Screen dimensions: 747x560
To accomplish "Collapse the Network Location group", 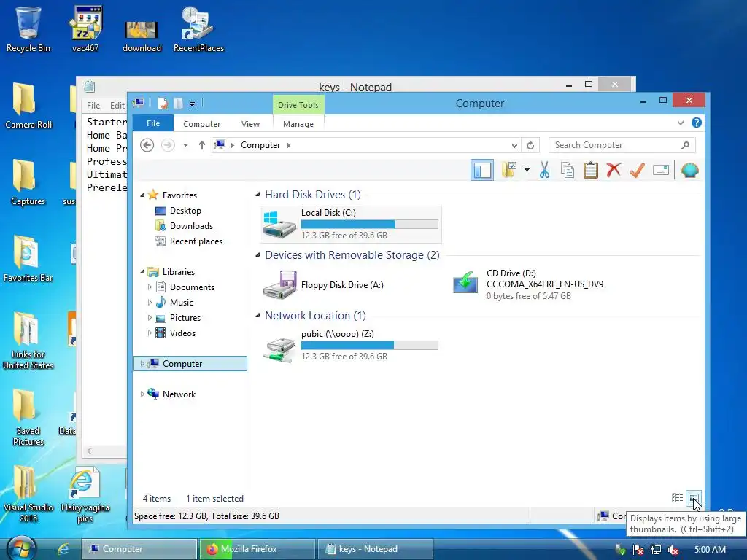I will pyautogui.click(x=258, y=315).
